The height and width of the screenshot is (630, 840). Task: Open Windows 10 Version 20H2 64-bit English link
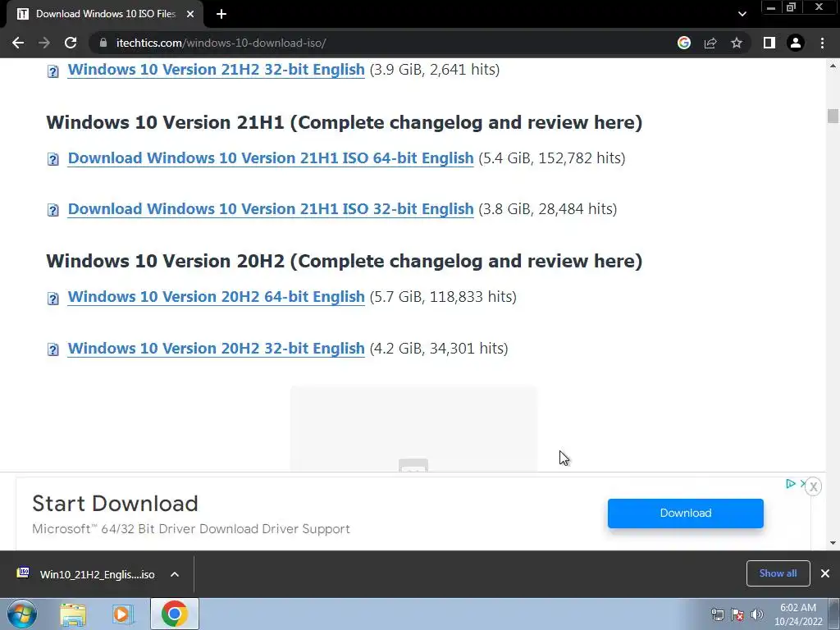tap(216, 297)
